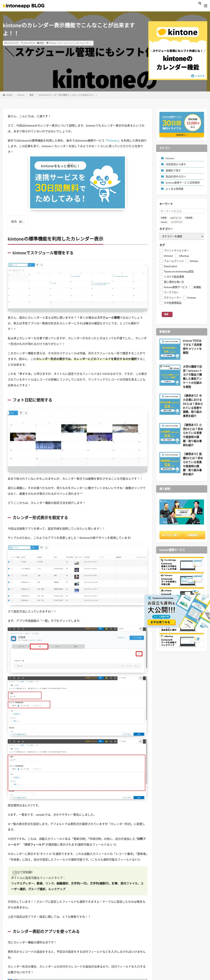Click the 検索 search button
Image resolution: width=210 pixels, height=980 pixels.
(167, 314)
